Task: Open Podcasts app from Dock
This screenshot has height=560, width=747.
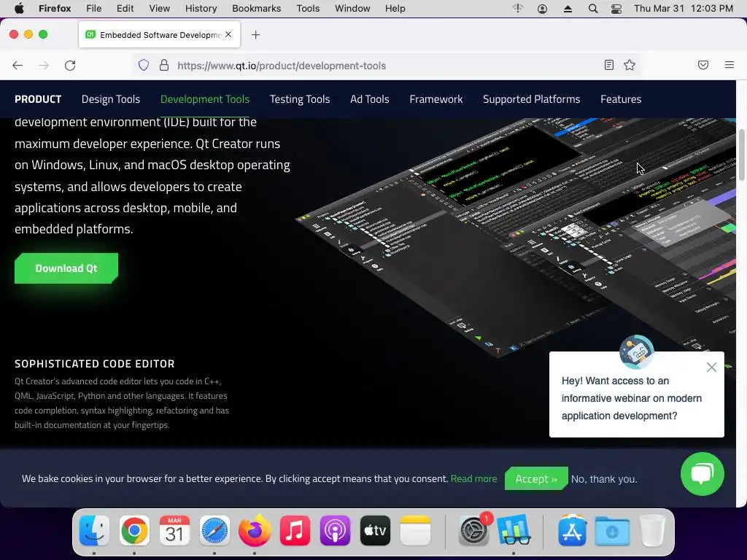Action: click(x=335, y=530)
